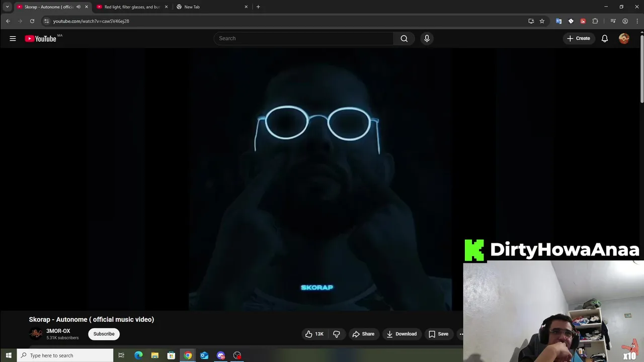Open the 3MOR-OX channel avatar
Viewport: 644px width, 362px height.
tap(36, 333)
